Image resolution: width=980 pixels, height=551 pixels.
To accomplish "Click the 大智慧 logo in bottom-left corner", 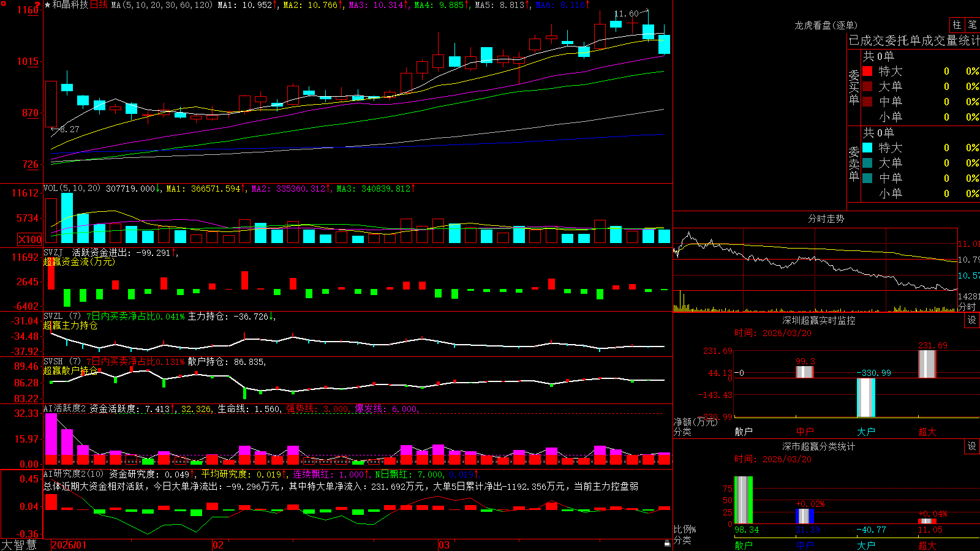I will (19, 545).
